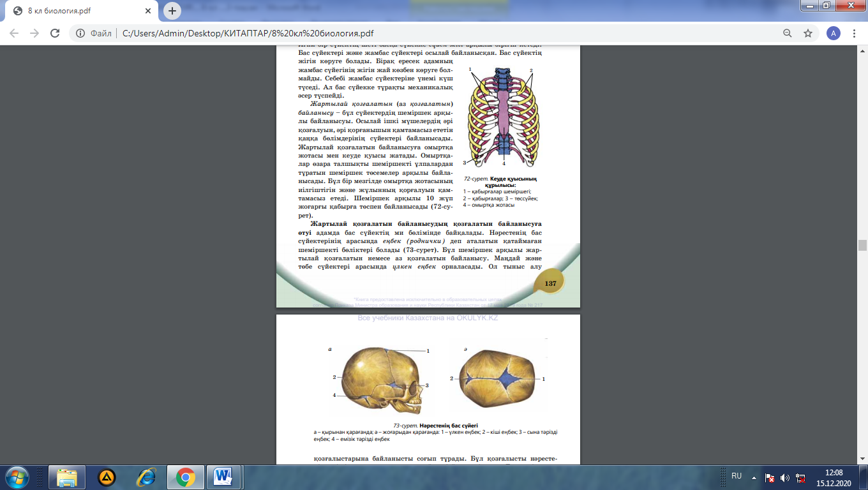Launch the AIMP player from the taskbar

pyautogui.click(x=107, y=477)
